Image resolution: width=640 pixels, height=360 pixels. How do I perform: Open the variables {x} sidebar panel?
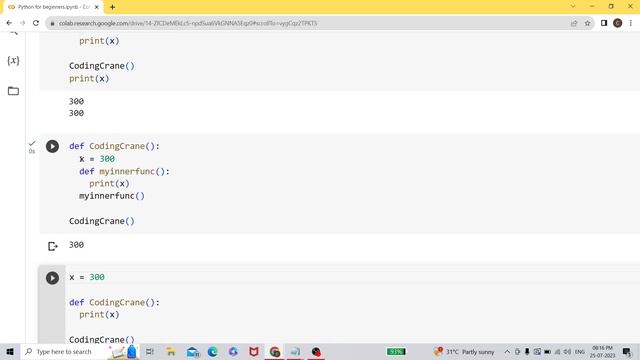13,61
